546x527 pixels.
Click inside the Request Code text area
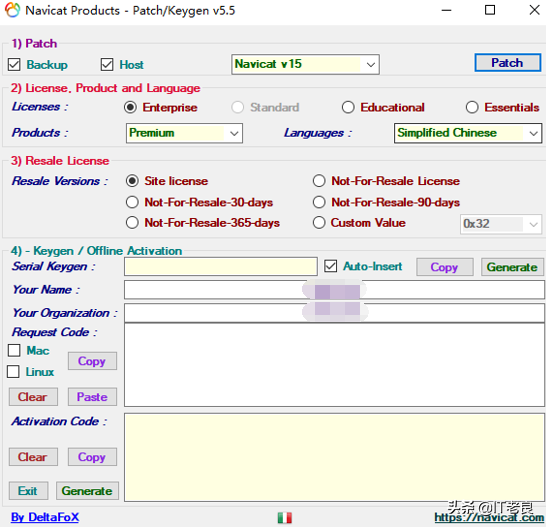coord(334,365)
